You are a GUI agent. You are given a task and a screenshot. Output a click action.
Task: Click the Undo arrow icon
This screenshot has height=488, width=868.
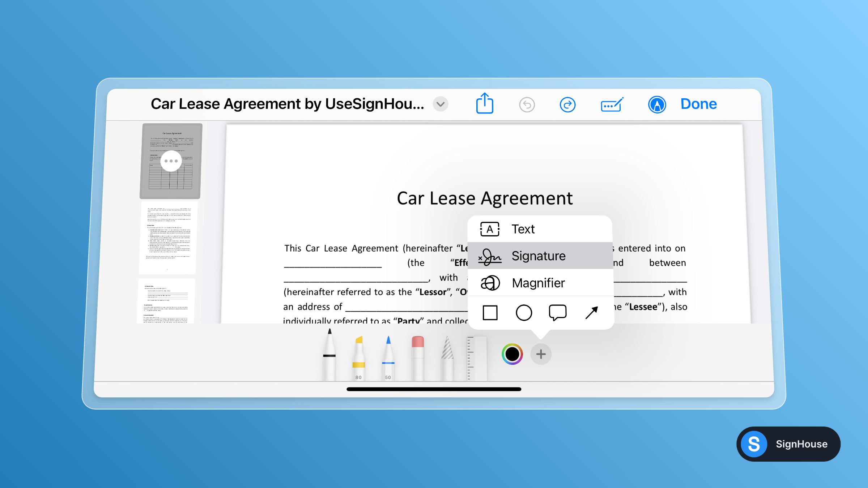[x=527, y=105]
